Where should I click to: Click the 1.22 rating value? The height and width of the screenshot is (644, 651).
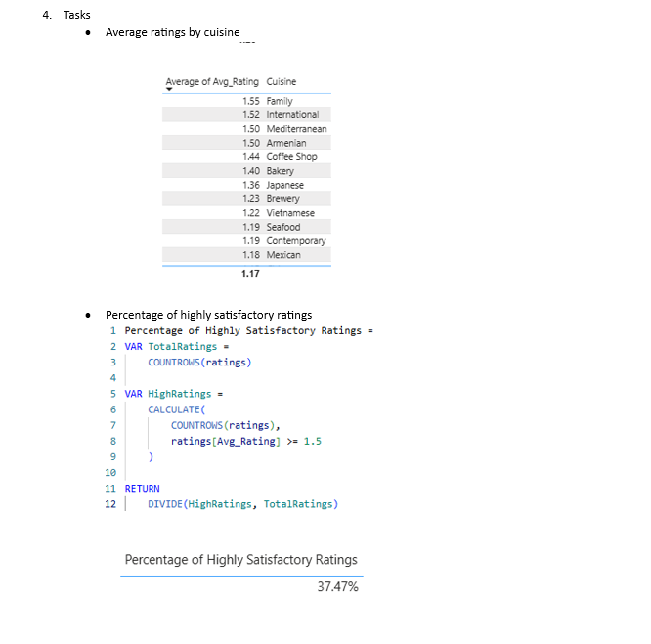pyautogui.click(x=251, y=213)
